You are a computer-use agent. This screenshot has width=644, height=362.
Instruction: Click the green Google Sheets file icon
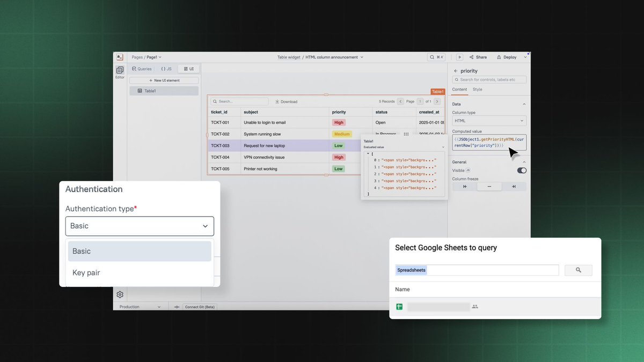(399, 307)
